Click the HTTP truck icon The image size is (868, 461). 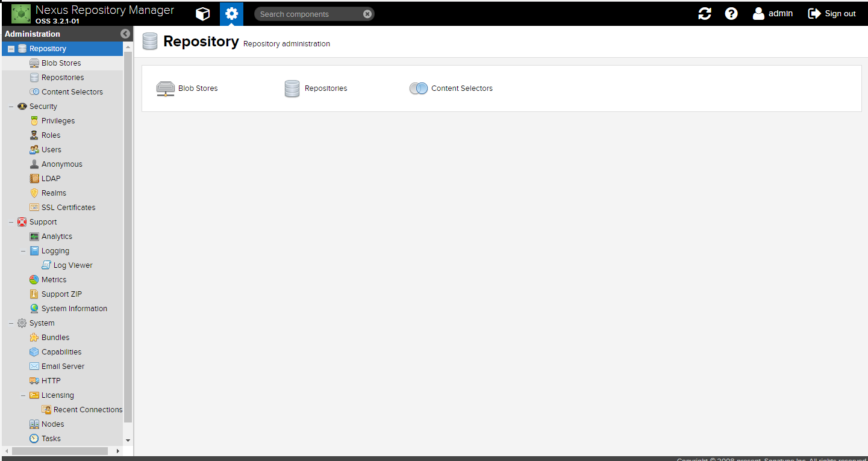(x=34, y=380)
